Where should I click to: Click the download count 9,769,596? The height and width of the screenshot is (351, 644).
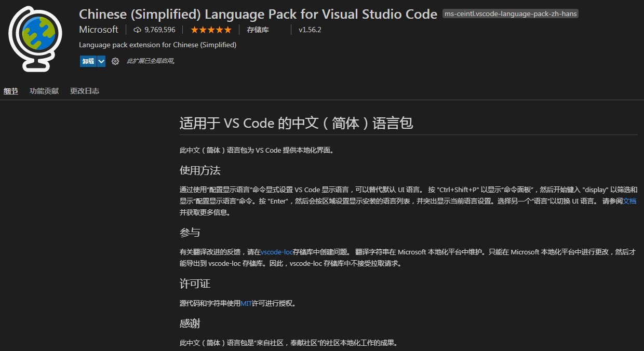click(160, 30)
